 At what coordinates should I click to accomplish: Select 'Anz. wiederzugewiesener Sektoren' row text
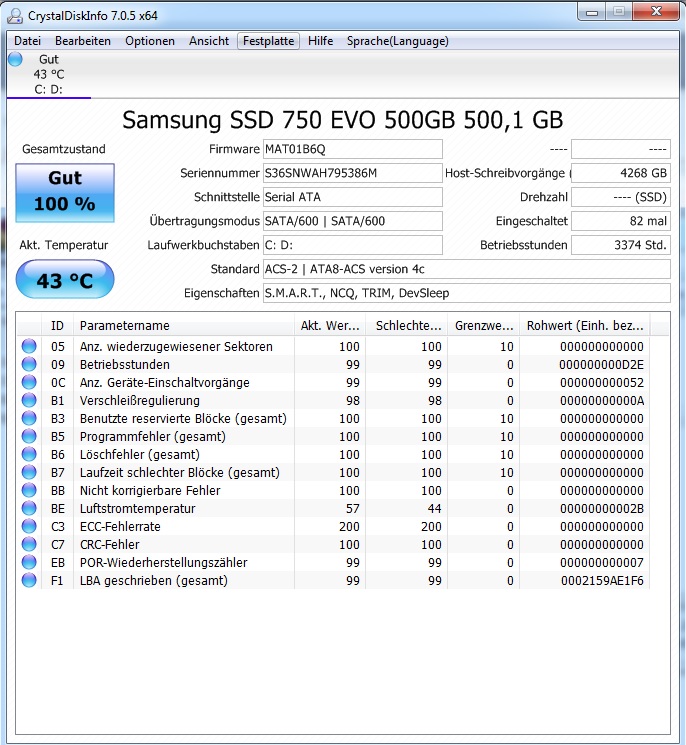pos(176,347)
